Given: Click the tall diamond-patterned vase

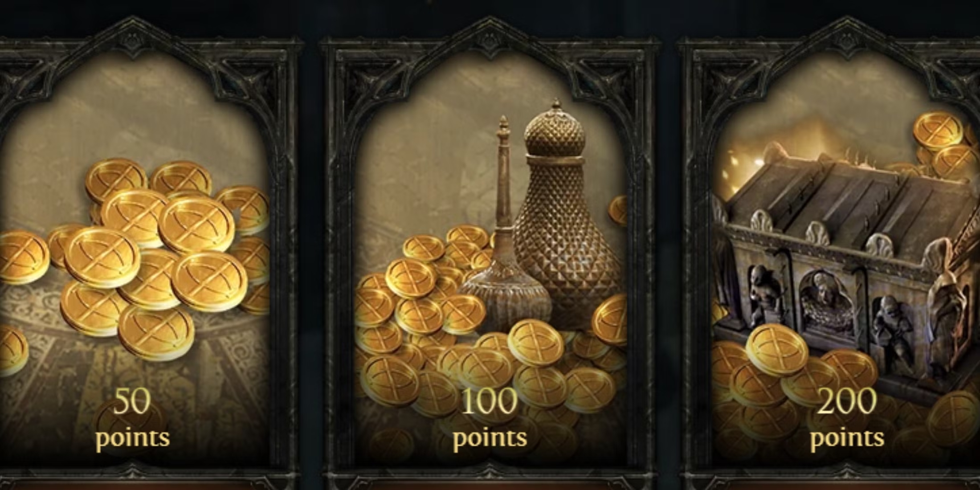Looking at the screenshot, I should coord(567,214).
